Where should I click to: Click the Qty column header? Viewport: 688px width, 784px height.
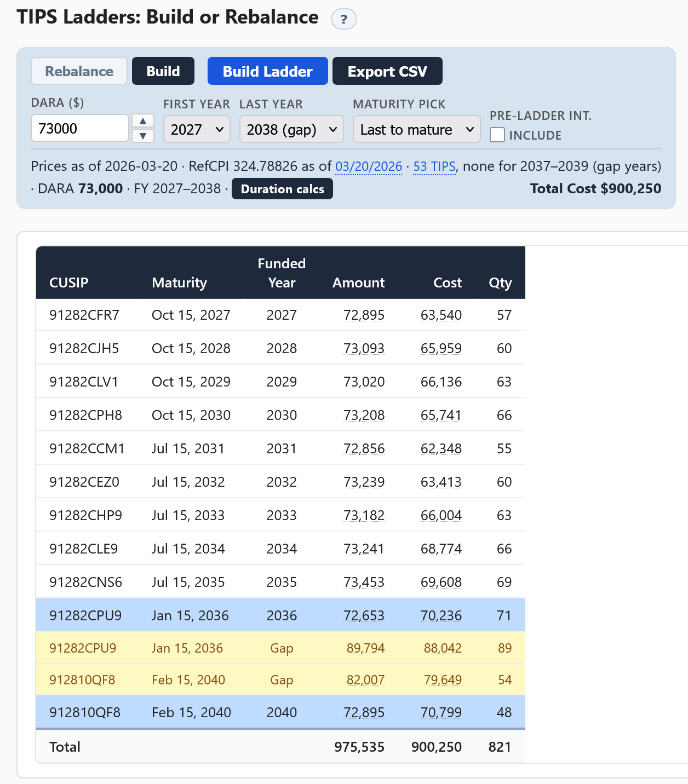tap(500, 283)
